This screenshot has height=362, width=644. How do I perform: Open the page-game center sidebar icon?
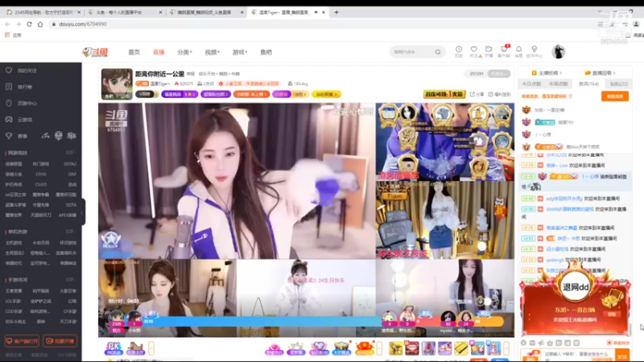[9, 103]
